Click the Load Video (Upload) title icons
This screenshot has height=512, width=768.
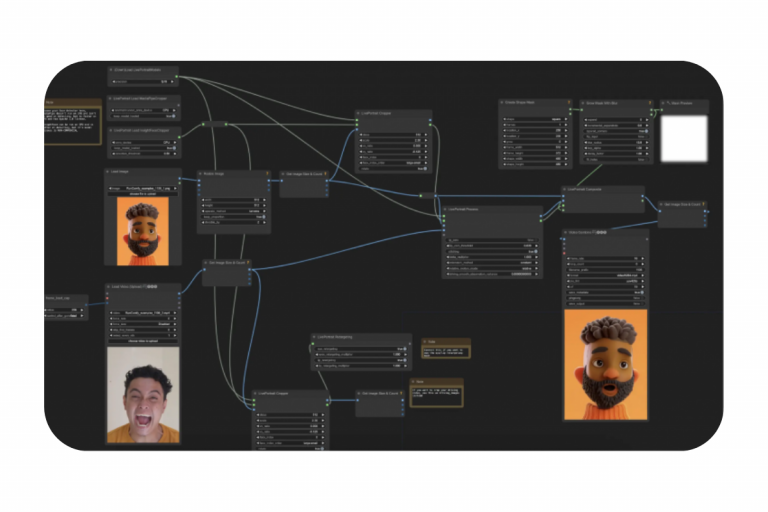(153, 287)
